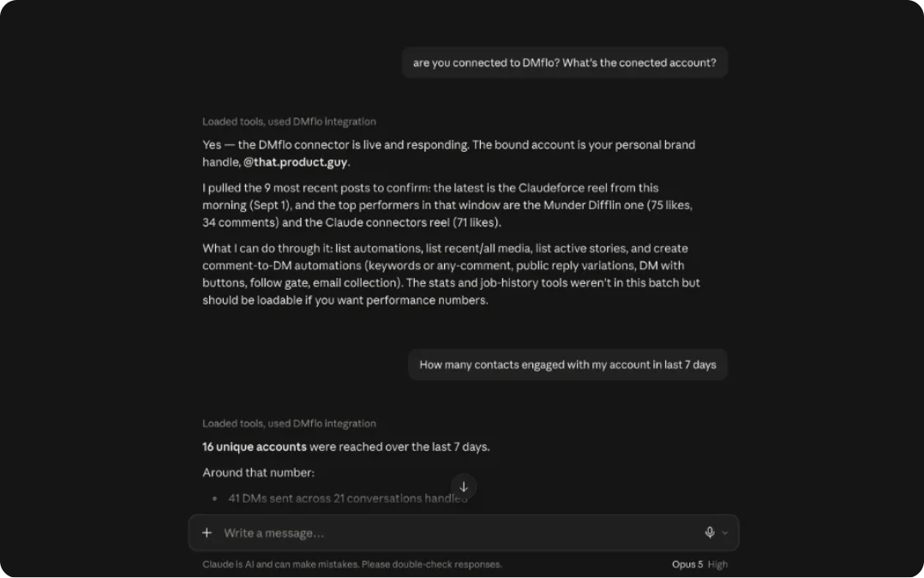Expand the second 'Loaded tools, used DMflo integration' line
Viewport: 924px width, 578px height.
(x=289, y=424)
